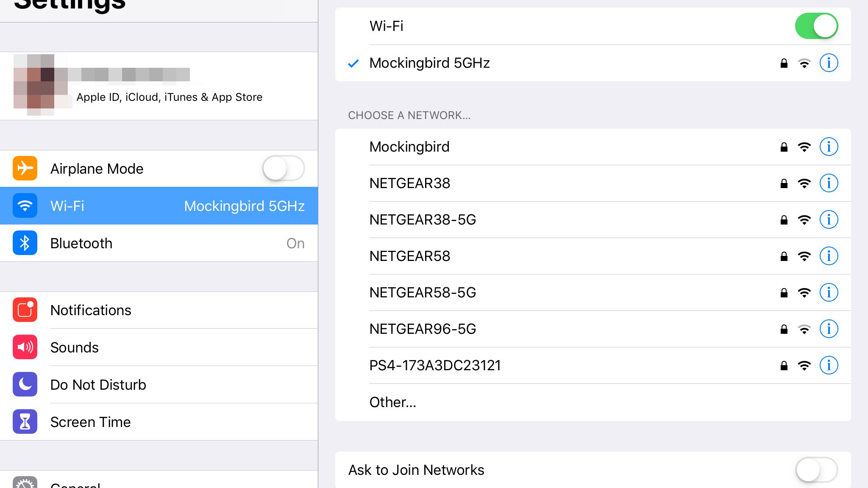
Task: Turn off the Wi-Fi switch
Action: (x=816, y=26)
